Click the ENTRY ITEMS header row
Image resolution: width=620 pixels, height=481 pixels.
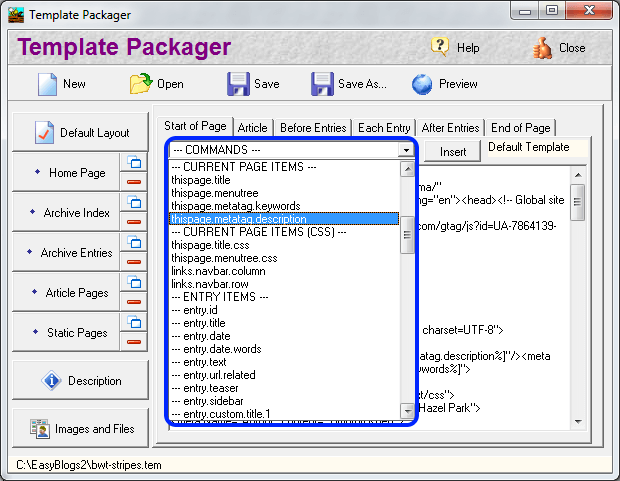[x=284, y=297]
